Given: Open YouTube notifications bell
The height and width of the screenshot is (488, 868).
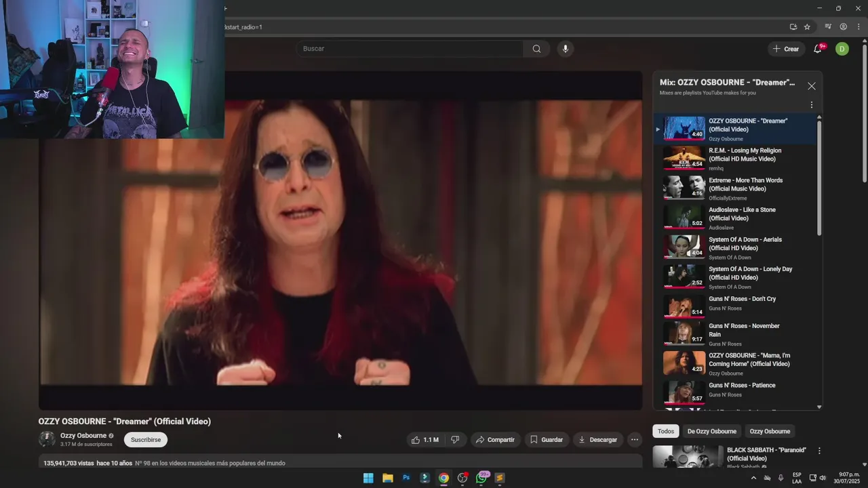Looking at the screenshot, I should (818, 49).
